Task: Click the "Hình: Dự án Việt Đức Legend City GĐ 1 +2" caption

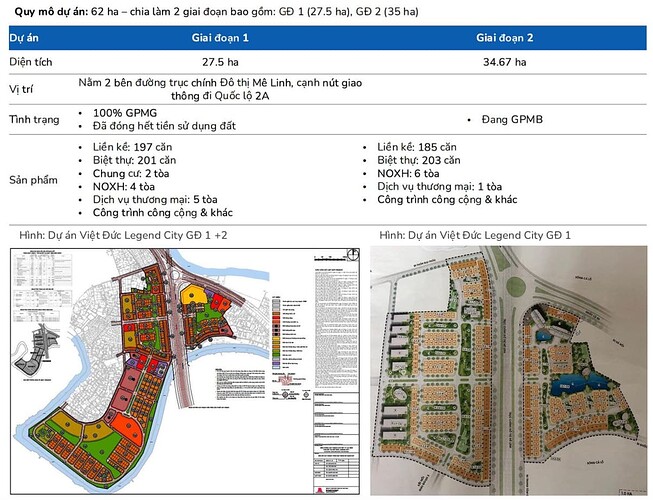Action: (123, 235)
